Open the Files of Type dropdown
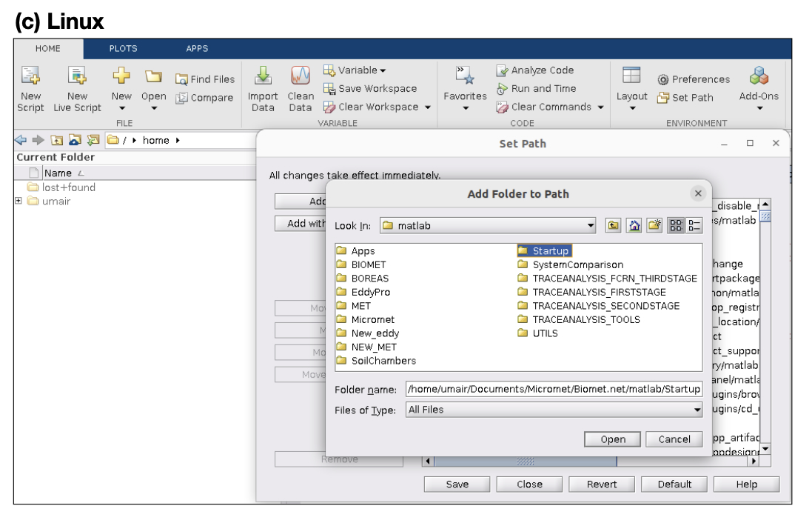Screen dimensions: 812x523 (x=554, y=410)
